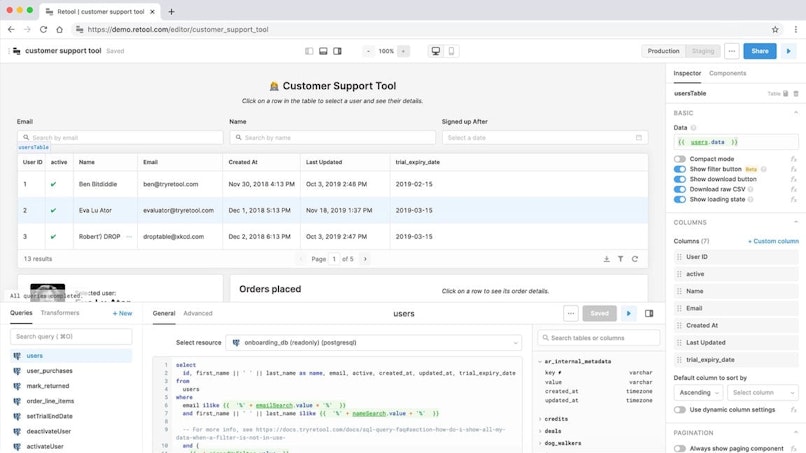Open a new browser tab
This screenshot has height=453, width=806.
pos(171,11)
